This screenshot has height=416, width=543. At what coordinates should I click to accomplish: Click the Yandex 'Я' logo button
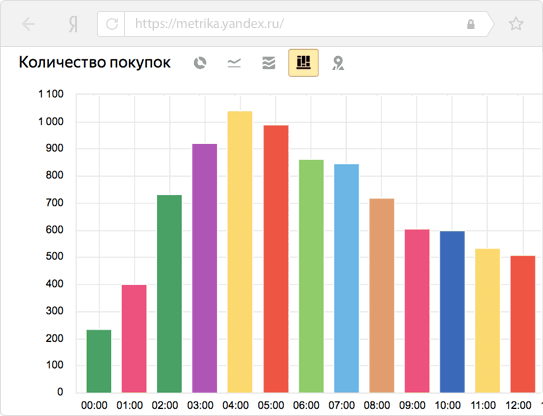(73, 24)
